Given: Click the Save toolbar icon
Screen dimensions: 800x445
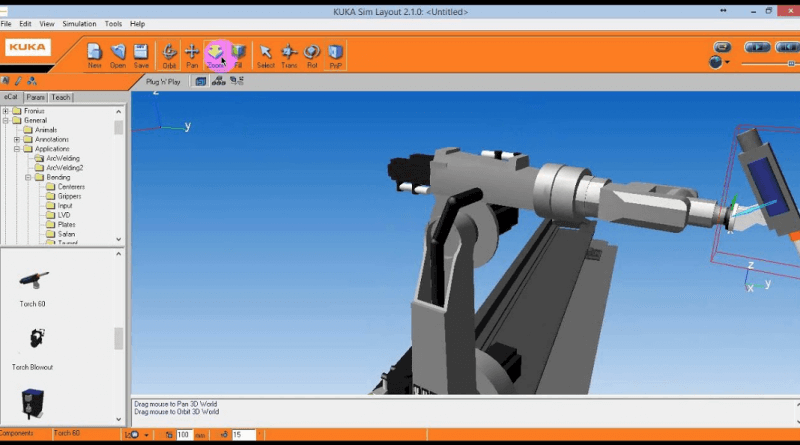Looking at the screenshot, I should click(x=141, y=53).
